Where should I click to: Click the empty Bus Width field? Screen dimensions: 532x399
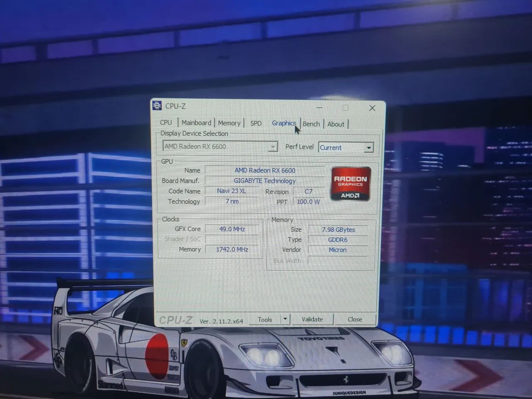click(x=338, y=261)
